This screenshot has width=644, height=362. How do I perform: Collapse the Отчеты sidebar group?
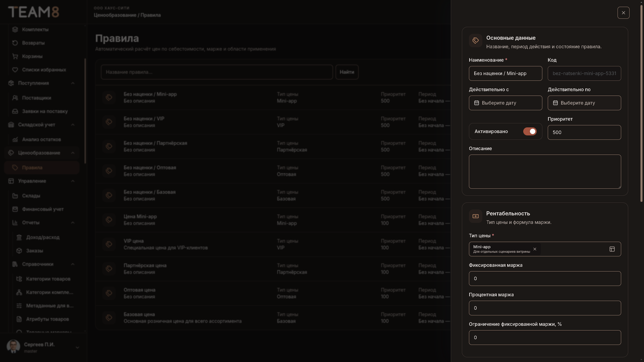[x=72, y=223]
